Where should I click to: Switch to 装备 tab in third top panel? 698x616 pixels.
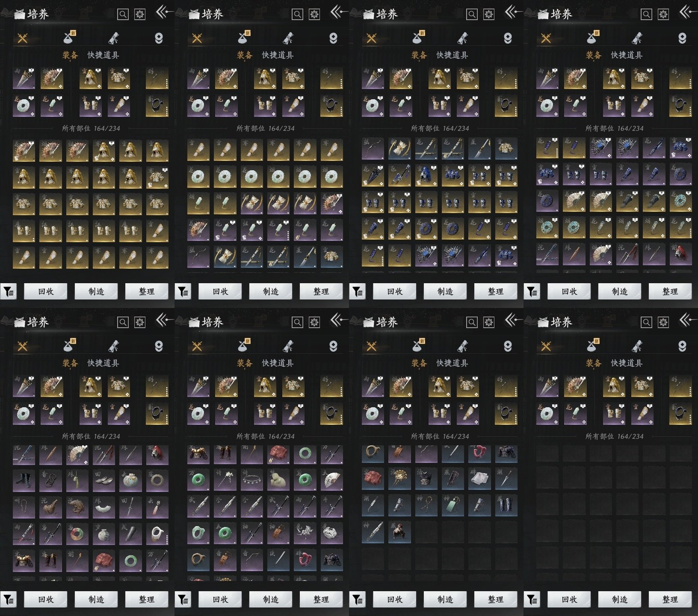click(x=419, y=55)
